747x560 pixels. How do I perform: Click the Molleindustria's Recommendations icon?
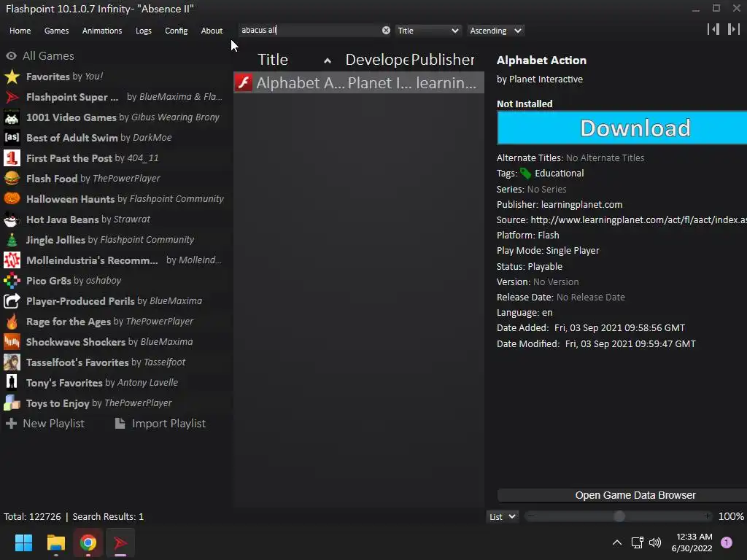[12, 260]
